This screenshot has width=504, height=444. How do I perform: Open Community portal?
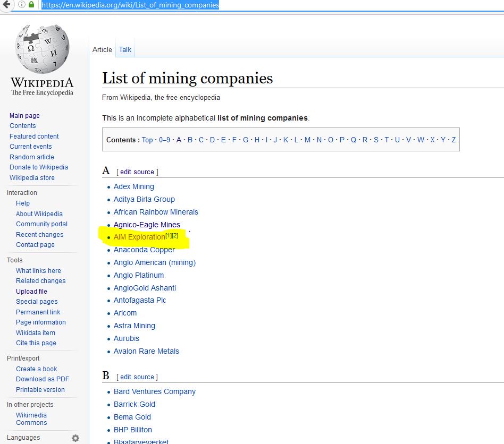pyautogui.click(x=42, y=224)
